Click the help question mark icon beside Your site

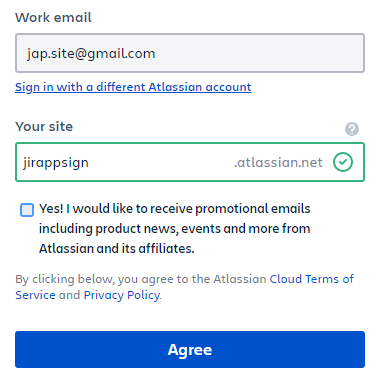click(x=352, y=129)
